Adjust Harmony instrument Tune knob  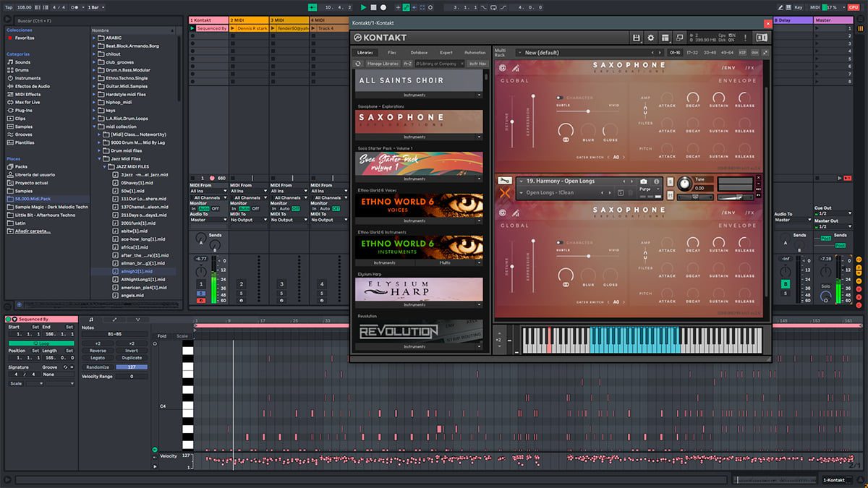point(684,184)
